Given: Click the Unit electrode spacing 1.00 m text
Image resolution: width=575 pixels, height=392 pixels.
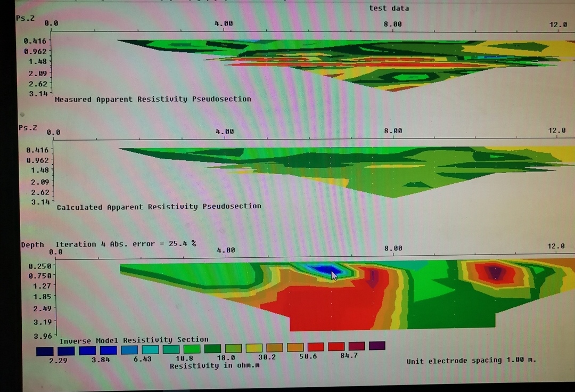Looking at the screenshot, I should [471, 361].
